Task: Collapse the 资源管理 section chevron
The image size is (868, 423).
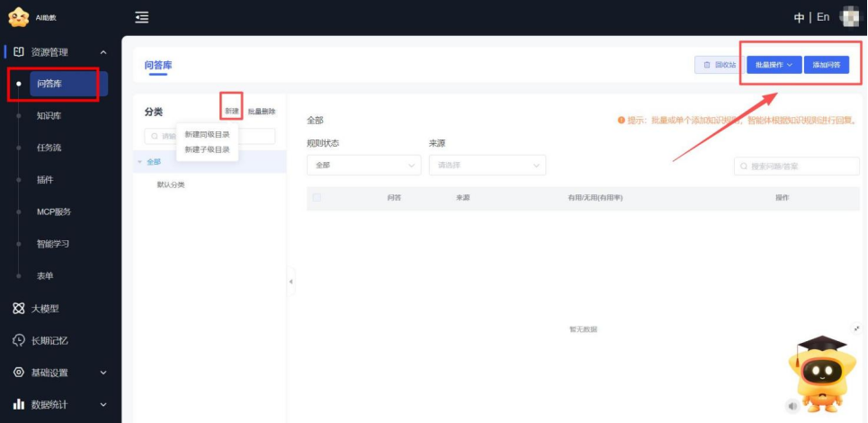Action: pyautogui.click(x=103, y=52)
